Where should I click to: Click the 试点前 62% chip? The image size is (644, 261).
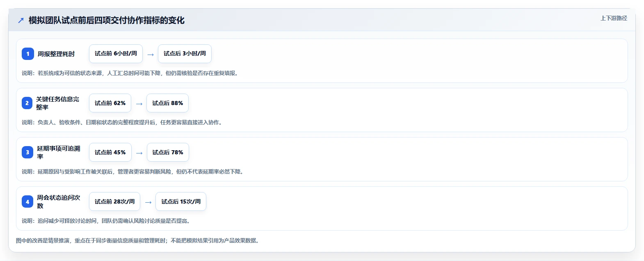pos(110,103)
